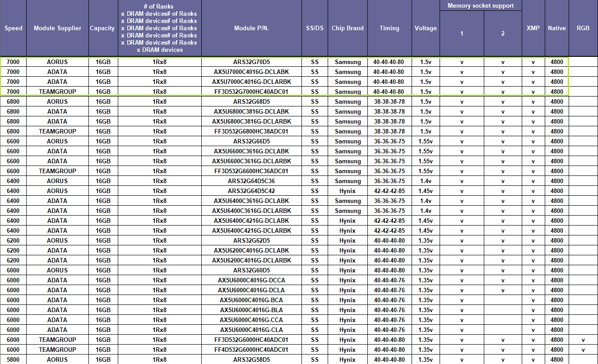The image size is (598, 364).
Task: Click Samsung chip brand in FF3D532G7000HC40ADC01 row
Action: 348,92
